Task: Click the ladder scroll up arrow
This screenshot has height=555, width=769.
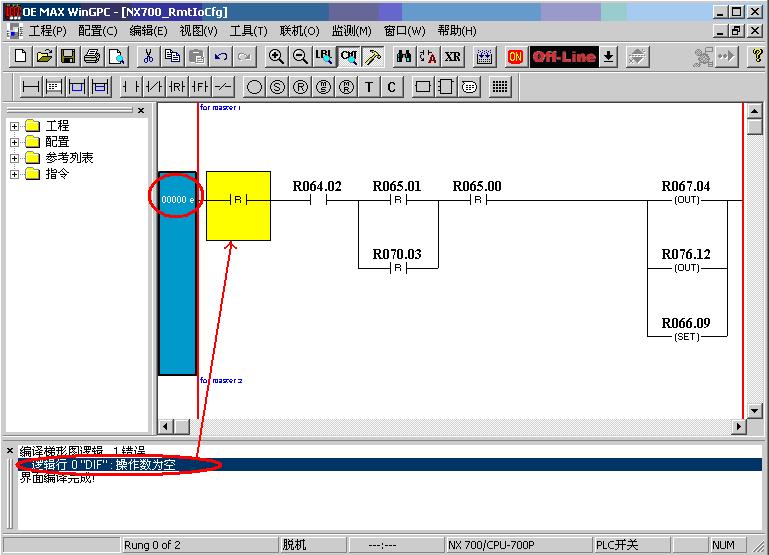Action: coord(755,111)
